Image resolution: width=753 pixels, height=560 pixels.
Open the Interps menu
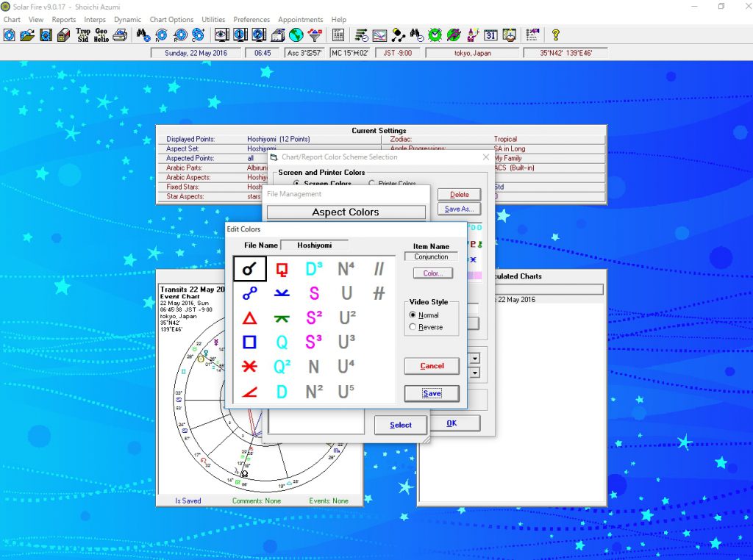(x=95, y=20)
